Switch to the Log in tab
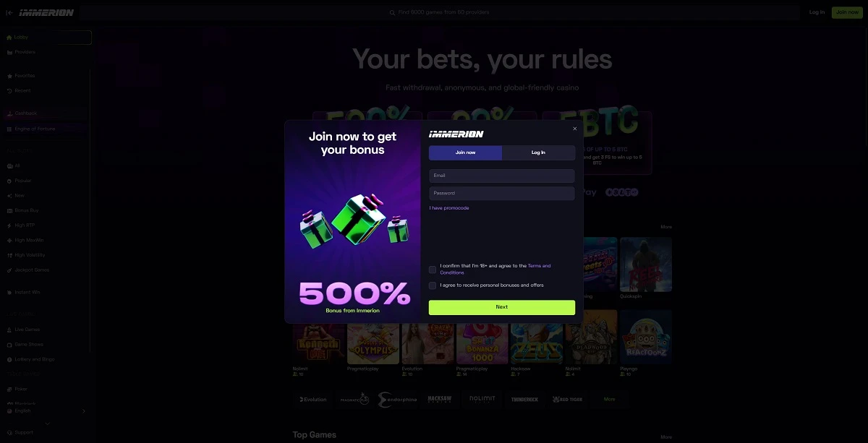 point(538,152)
